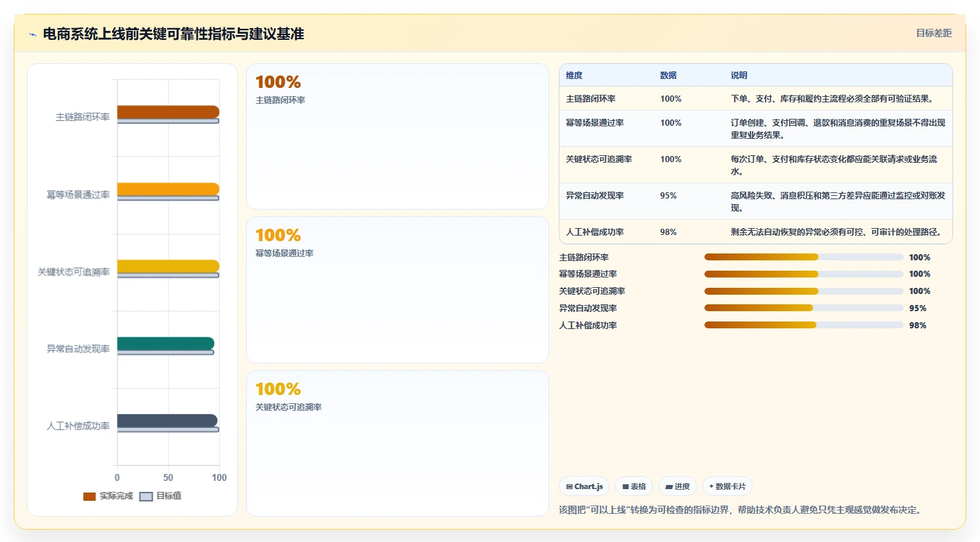Click the teal 异常自动发现率 chart bar
The height and width of the screenshot is (542, 980).
(166, 343)
